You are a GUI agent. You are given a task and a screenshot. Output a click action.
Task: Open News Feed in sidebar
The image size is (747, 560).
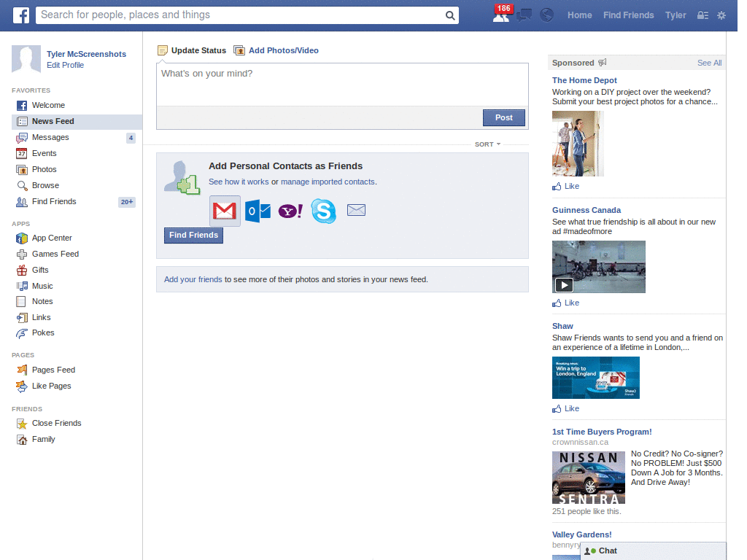tap(77, 122)
